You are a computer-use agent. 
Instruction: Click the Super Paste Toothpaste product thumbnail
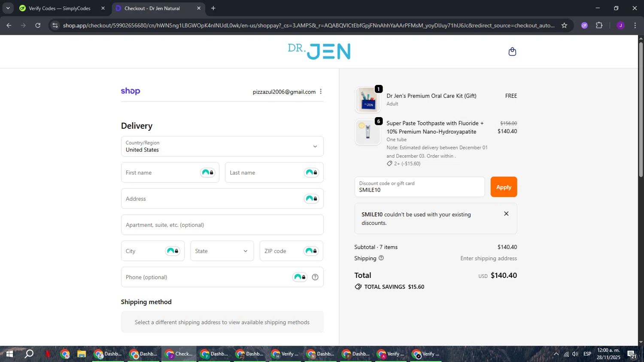(368, 132)
